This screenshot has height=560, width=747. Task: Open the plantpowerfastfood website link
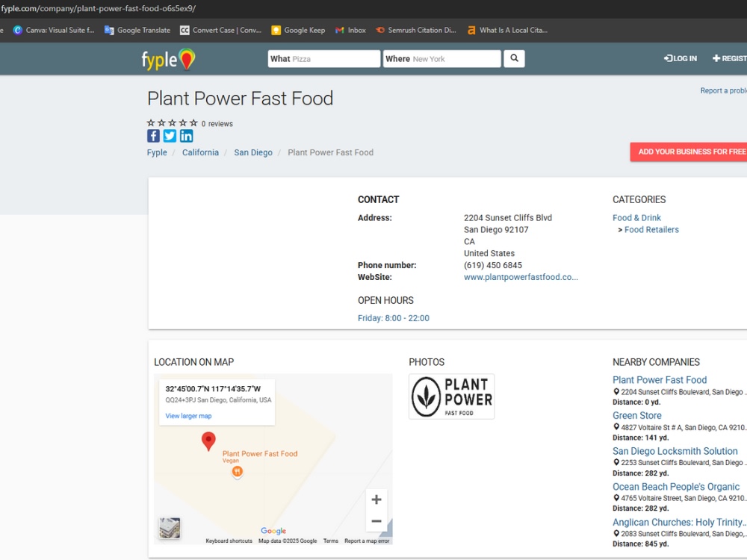521,277
